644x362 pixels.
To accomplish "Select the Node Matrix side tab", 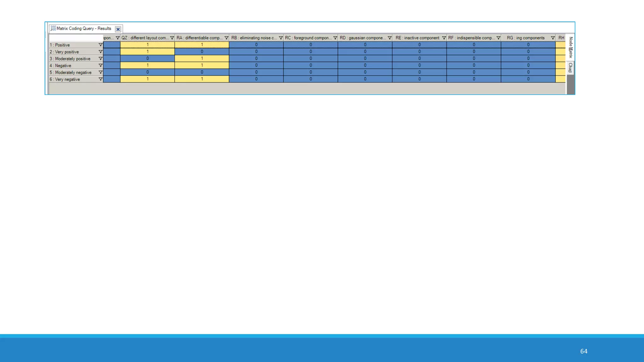I will (570, 47).
